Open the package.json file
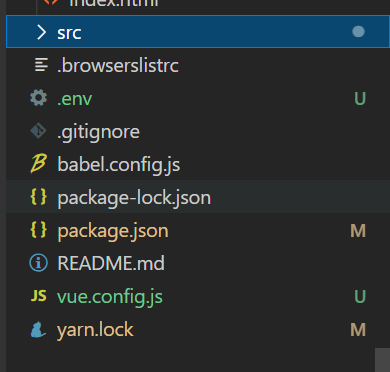The image size is (390, 372). click(x=113, y=231)
